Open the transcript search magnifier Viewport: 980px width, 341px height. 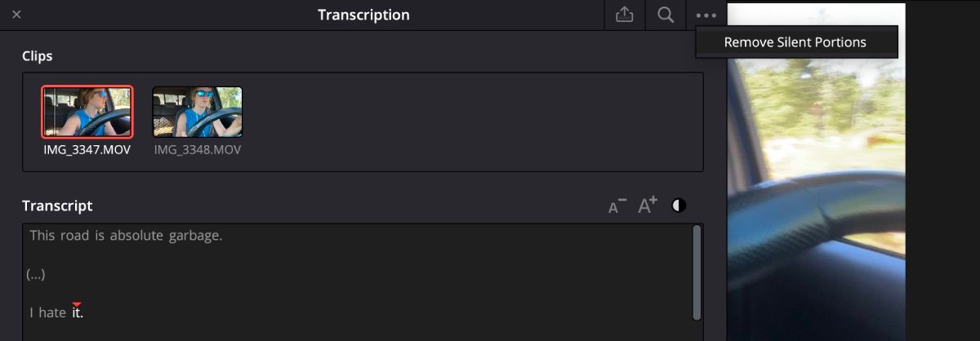pos(666,15)
